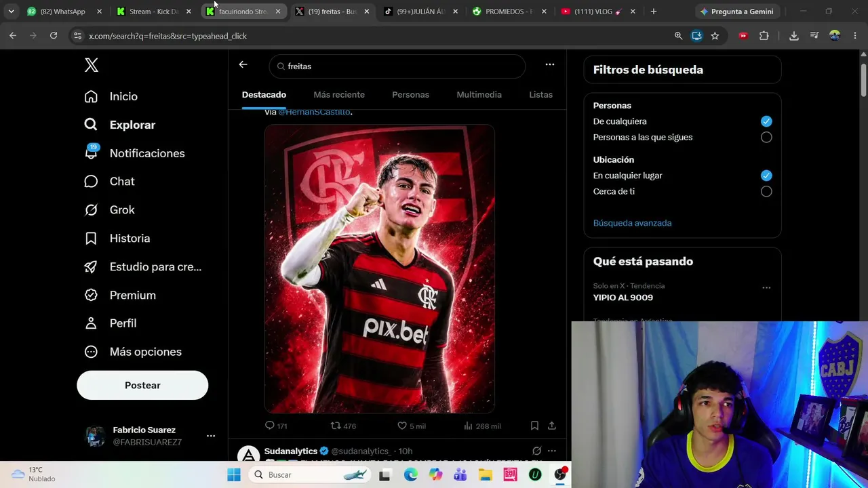Share the Flamengo player post

click(x=552, y=426)
